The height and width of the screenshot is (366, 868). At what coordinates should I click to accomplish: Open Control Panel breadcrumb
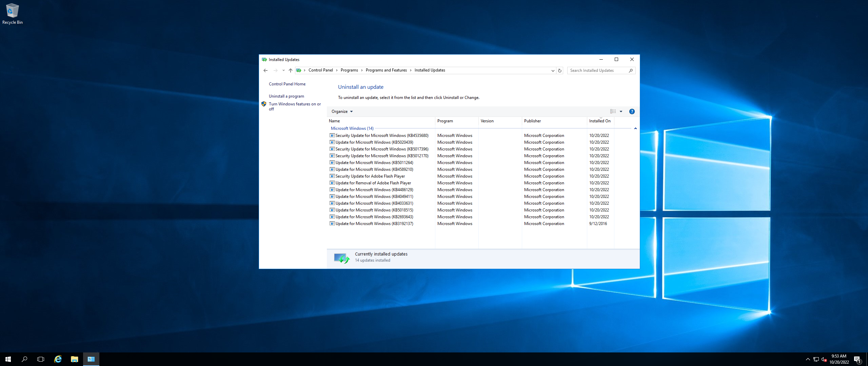point(321,70)
